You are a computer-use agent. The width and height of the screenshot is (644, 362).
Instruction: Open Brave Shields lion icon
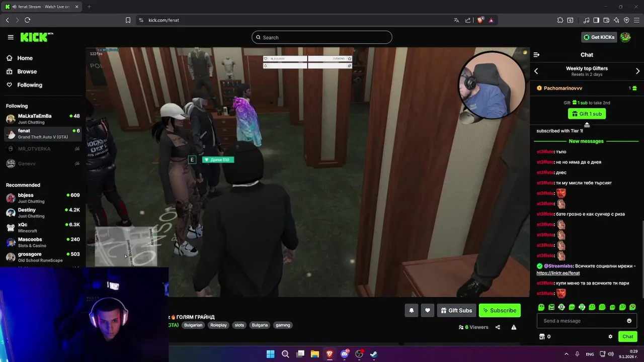coord(480,20)
